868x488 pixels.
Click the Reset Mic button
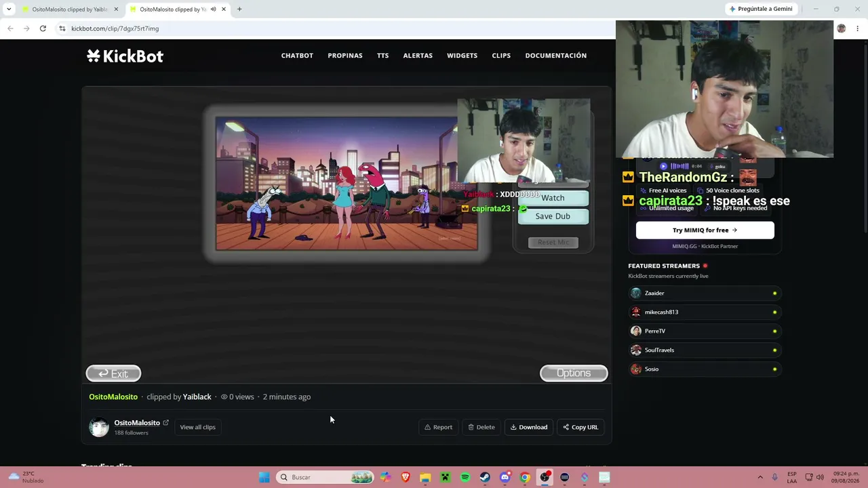point(553,242)
